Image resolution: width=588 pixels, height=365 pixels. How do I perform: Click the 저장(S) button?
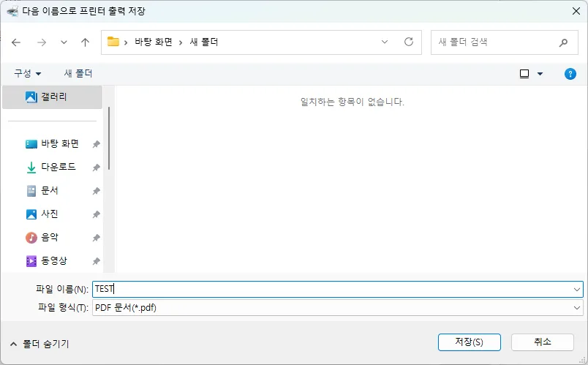point(469,342)
